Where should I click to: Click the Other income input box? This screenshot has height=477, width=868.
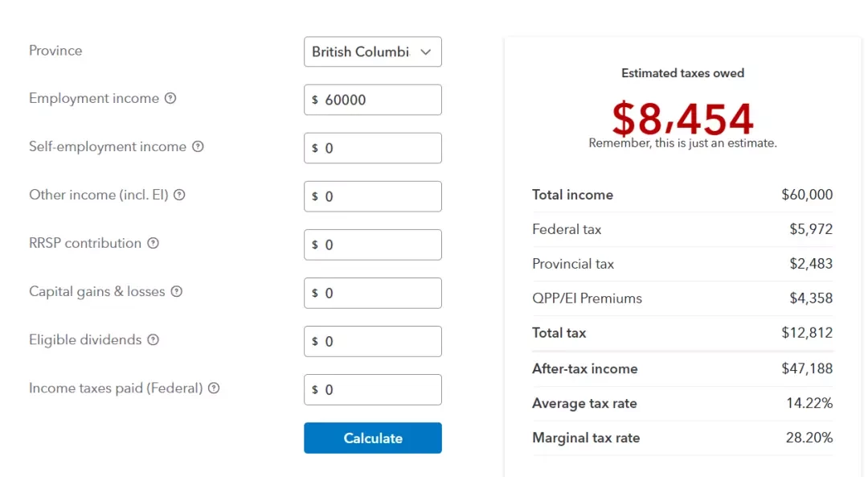pyautogui.click(x=373, y=196)
